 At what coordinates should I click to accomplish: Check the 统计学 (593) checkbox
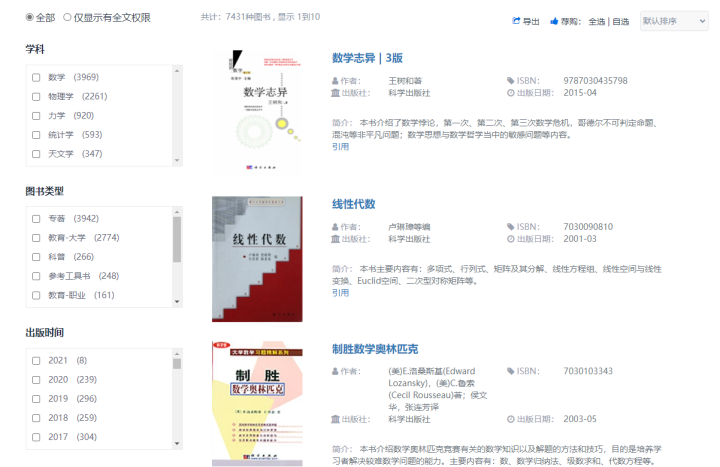[x=36, y=135]
